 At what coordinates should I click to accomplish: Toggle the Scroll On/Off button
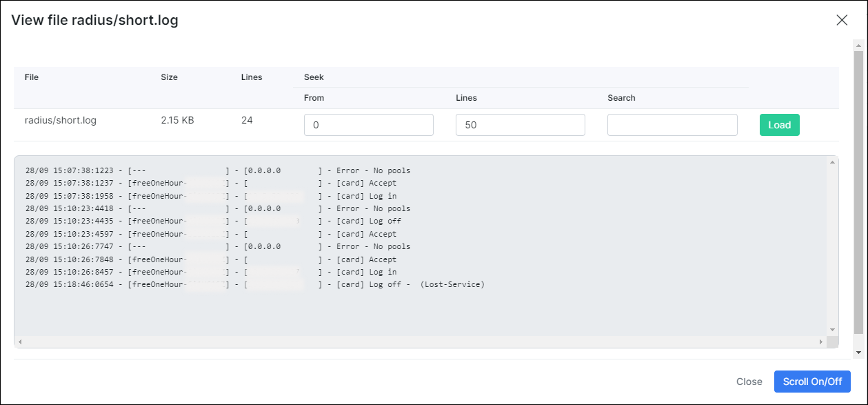[x=811, y=382]
